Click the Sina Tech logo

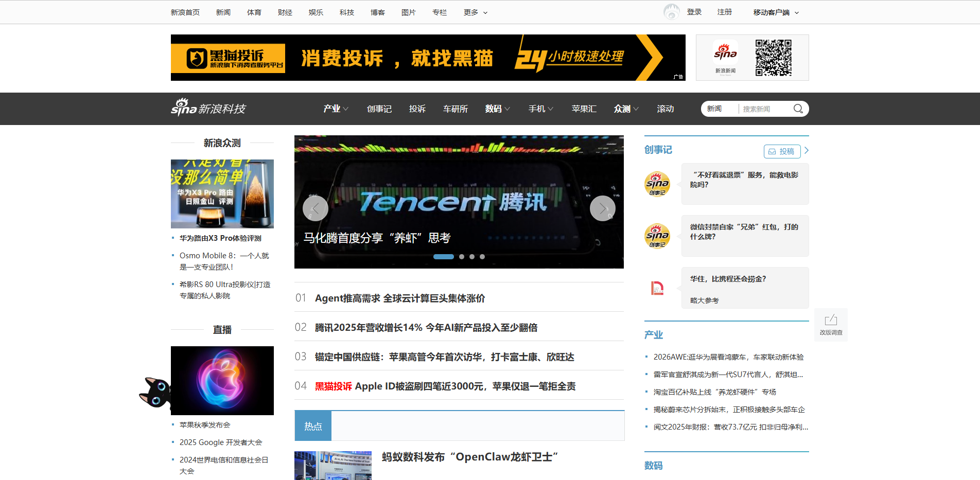coord(208,108)
